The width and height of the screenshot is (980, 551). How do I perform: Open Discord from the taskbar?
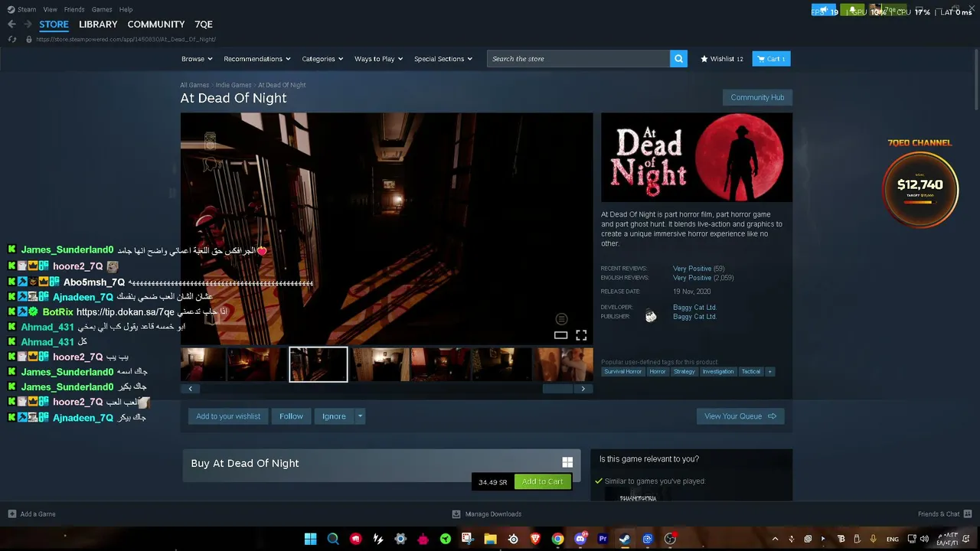click(580, 539)
